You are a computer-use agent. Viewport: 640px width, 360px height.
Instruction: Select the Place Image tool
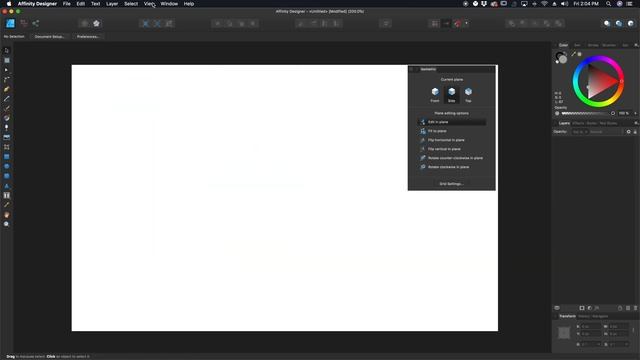(x=7, y=138)
